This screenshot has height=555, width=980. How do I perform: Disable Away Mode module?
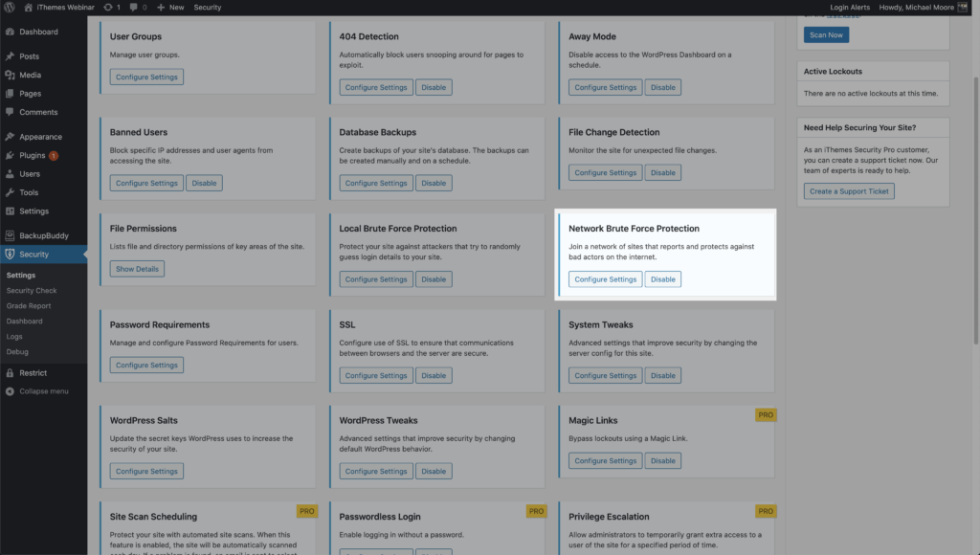(x=663, y=87)
